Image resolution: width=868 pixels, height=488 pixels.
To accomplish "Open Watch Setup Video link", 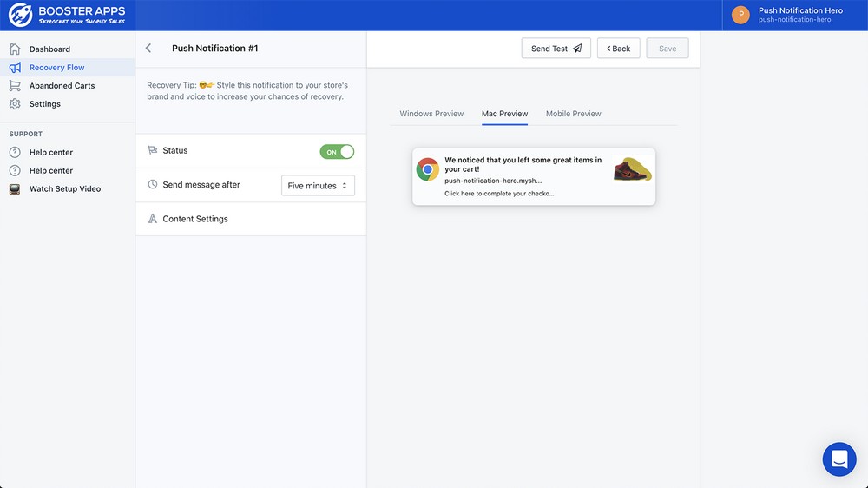I will (65, 188).
